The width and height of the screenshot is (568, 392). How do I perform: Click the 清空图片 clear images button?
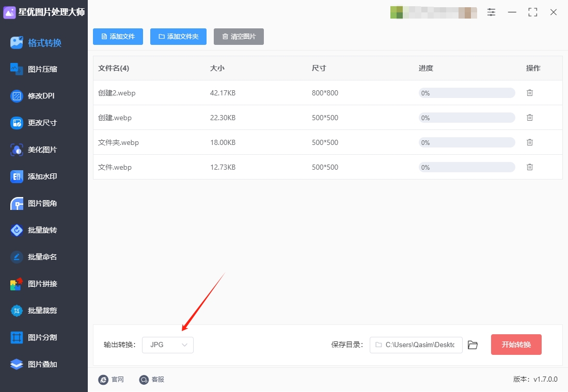[x=239, y=37]
